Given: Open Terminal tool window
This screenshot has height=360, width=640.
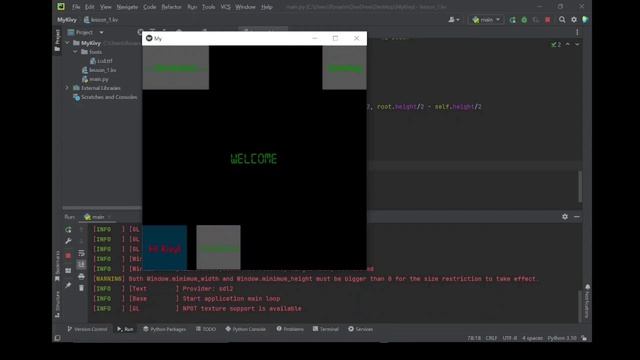Looking at the screenshot, I should pyautogui.click(x=326, y=329).
